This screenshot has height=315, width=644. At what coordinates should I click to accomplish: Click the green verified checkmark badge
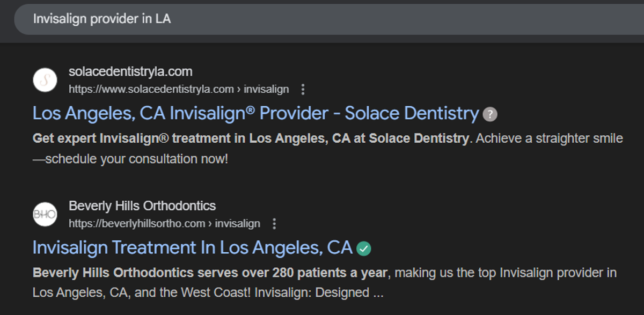tap(364, 248)
